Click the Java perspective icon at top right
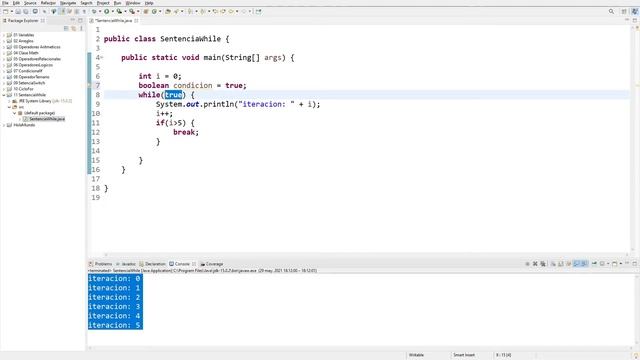The height and width of the screenshot is (360, 640). coord(634,11)
